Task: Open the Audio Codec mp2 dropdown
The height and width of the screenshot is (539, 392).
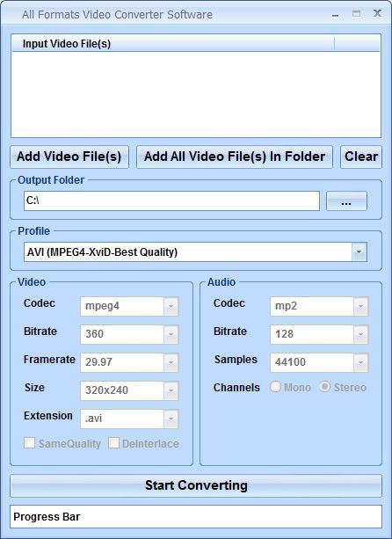Action: (x=360, y=306)
